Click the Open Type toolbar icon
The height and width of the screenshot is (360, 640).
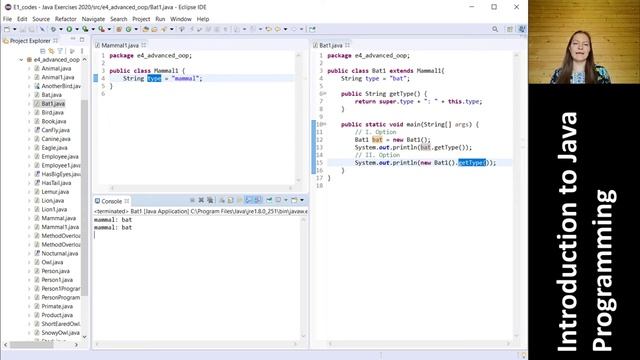[145, 29]
